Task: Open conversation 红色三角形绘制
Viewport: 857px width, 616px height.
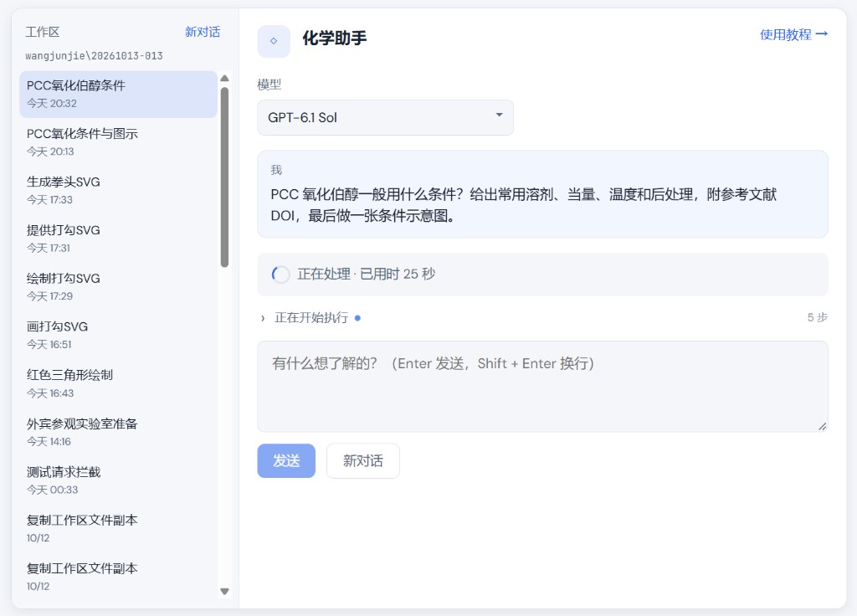Action: (119, 383)
